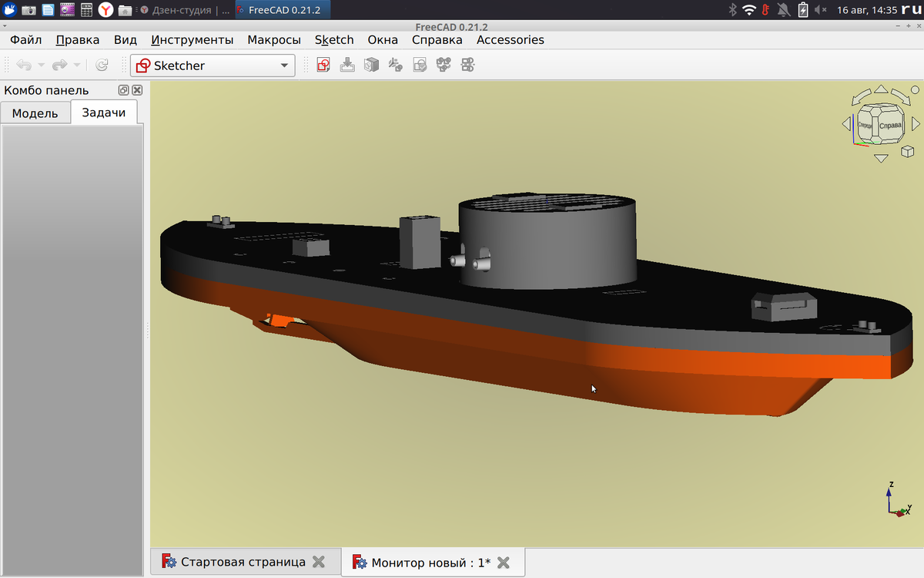This screenshot has width=924, height=578.
Task: Open the Инструменты menu
Action: [192, 40]
